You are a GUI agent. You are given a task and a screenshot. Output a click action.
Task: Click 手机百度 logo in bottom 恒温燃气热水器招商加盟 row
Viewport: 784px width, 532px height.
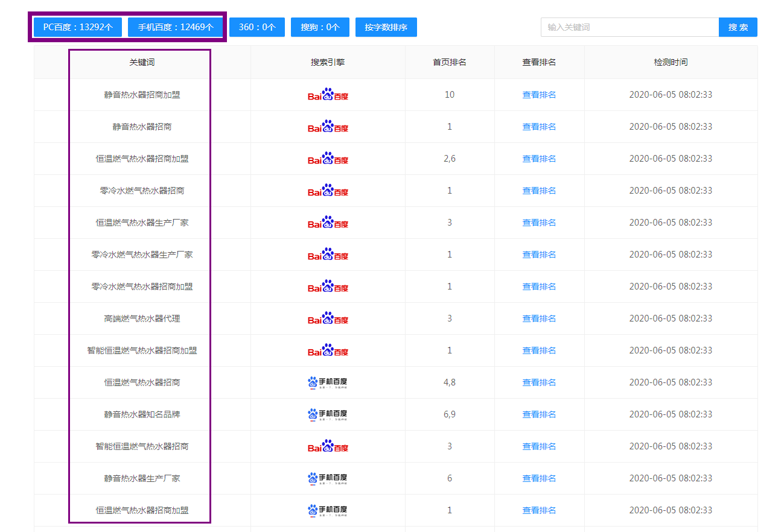[328, 510]
